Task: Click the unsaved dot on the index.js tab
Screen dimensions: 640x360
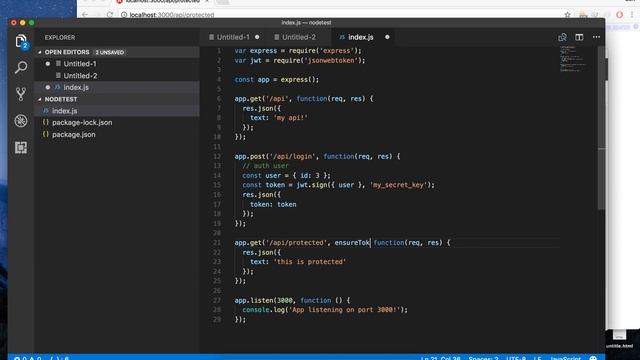Action: coord(387,37)
